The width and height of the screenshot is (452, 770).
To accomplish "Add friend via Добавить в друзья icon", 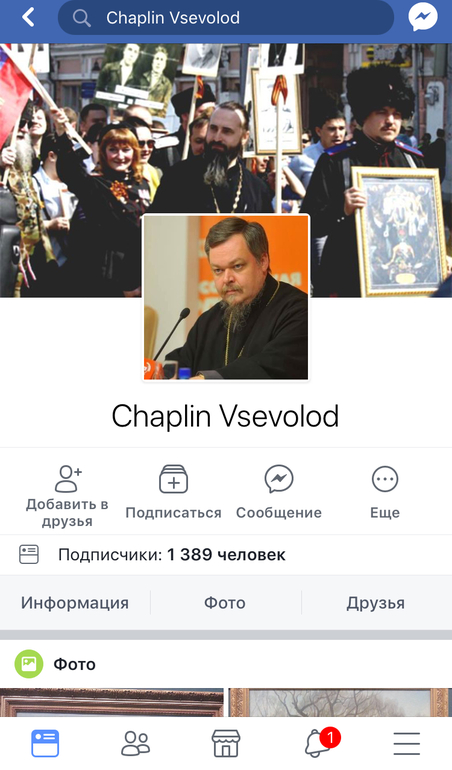I will 67,479.
